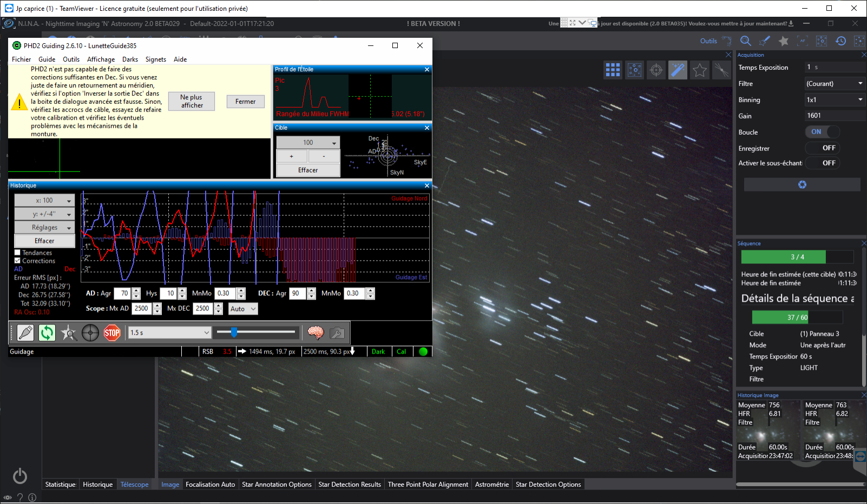Click the refresh snapshot button under Acquisition

point(802,184)
